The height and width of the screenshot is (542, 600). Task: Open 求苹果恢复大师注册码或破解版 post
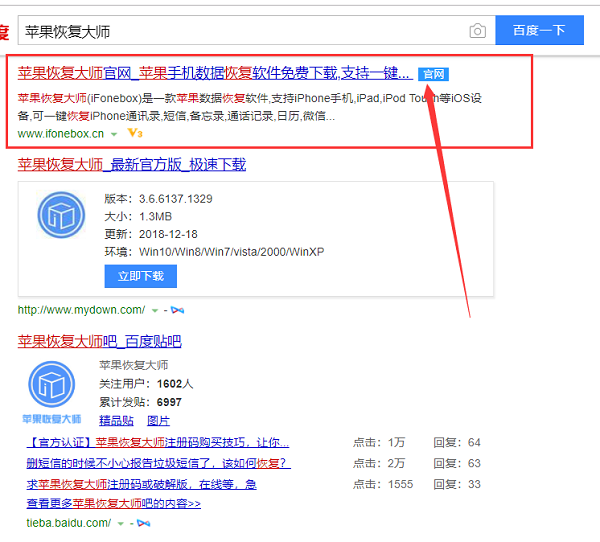point(142,484)
